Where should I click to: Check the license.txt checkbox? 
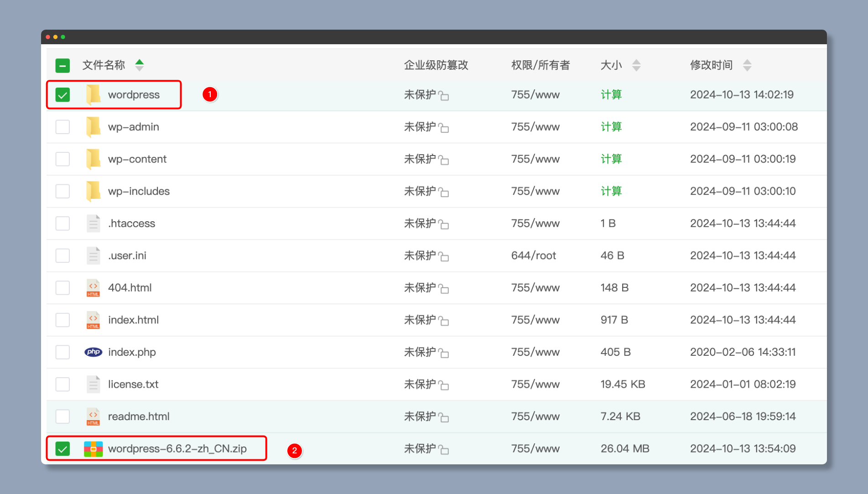tap(62, 384)
